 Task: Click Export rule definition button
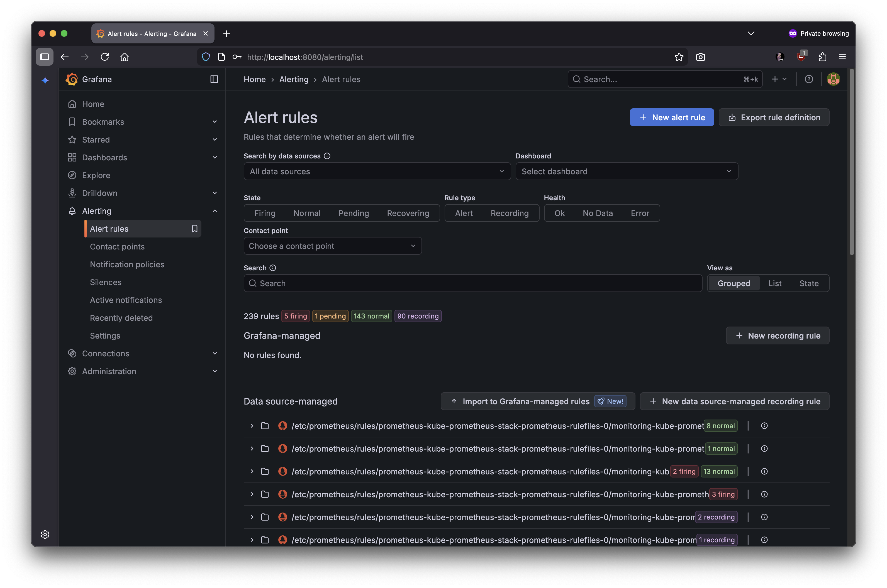click(774, 117)
